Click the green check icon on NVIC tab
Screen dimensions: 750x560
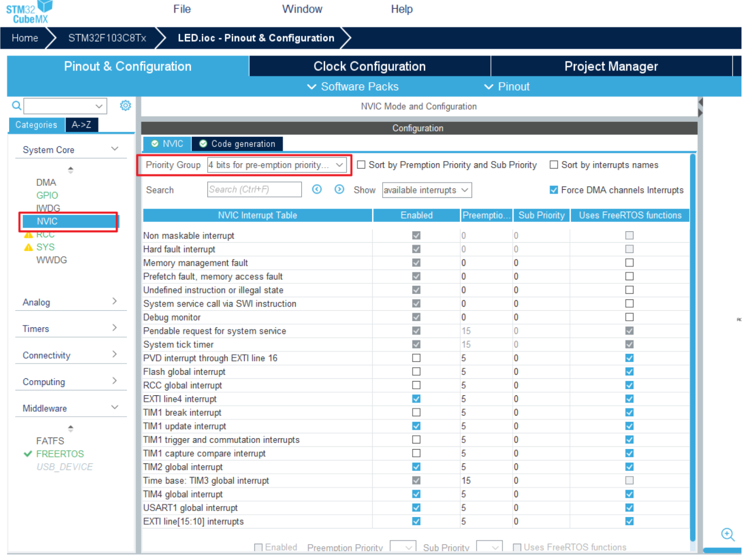pos(155,144)
